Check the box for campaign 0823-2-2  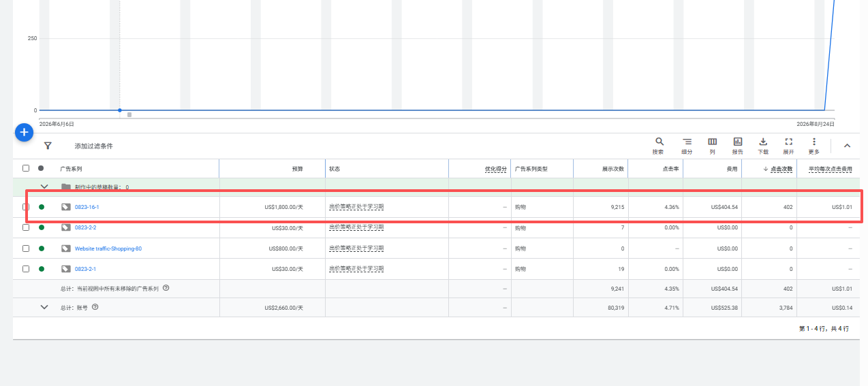coord(26,227)
